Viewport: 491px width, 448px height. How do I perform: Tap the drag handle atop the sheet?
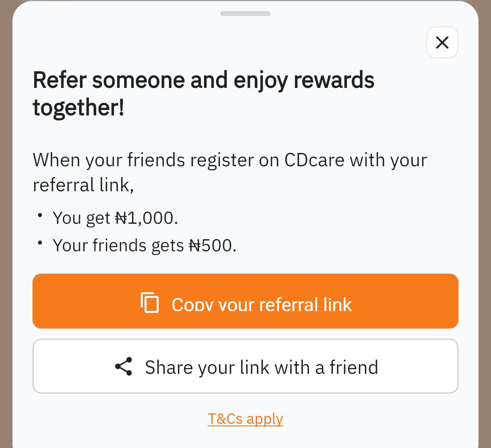pyautogui.click(x=245, y=14)
